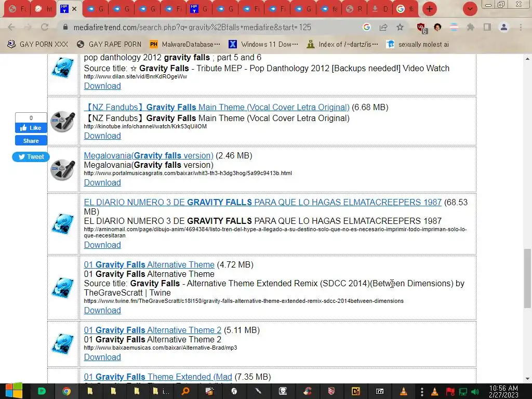This screenshot has height=399, width=532.
Task: Open 01 Gravity Falls Theme Extended link
Action: click(158, 377)
